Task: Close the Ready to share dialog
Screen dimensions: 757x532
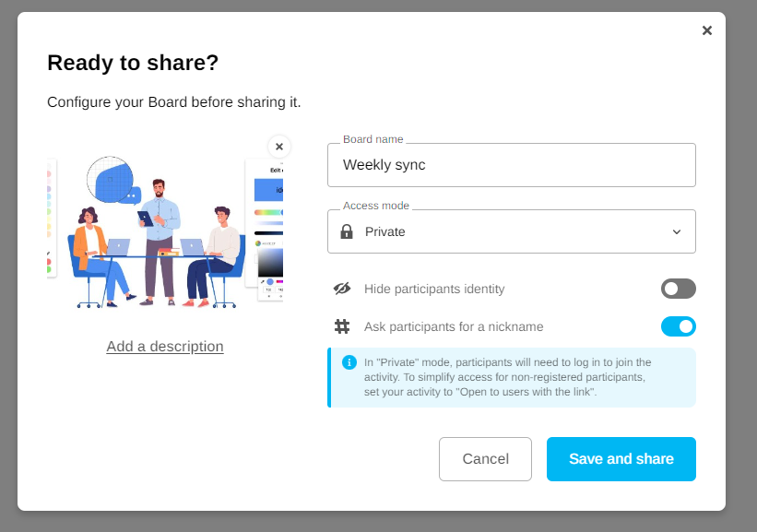Action: point(707,30)
